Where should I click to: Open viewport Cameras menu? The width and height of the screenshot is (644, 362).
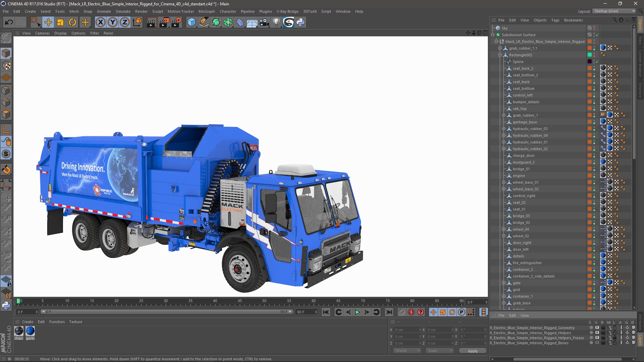pyautogui.click(x=42, y=33)
